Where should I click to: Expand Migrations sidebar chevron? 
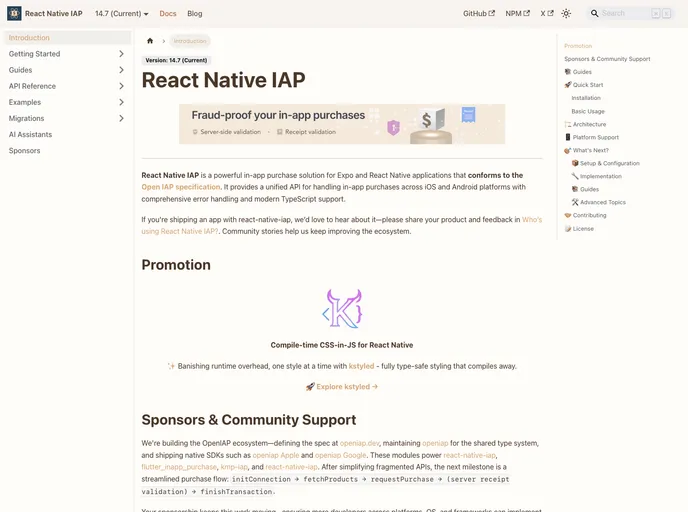[x=122, y=118]
